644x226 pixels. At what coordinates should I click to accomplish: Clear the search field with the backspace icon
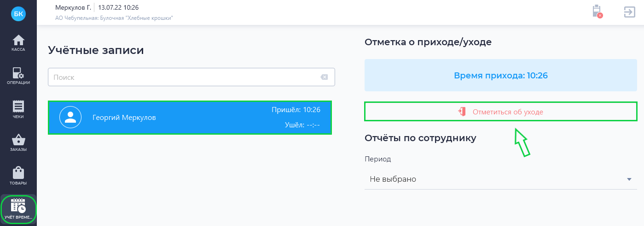tap(324, 77)
